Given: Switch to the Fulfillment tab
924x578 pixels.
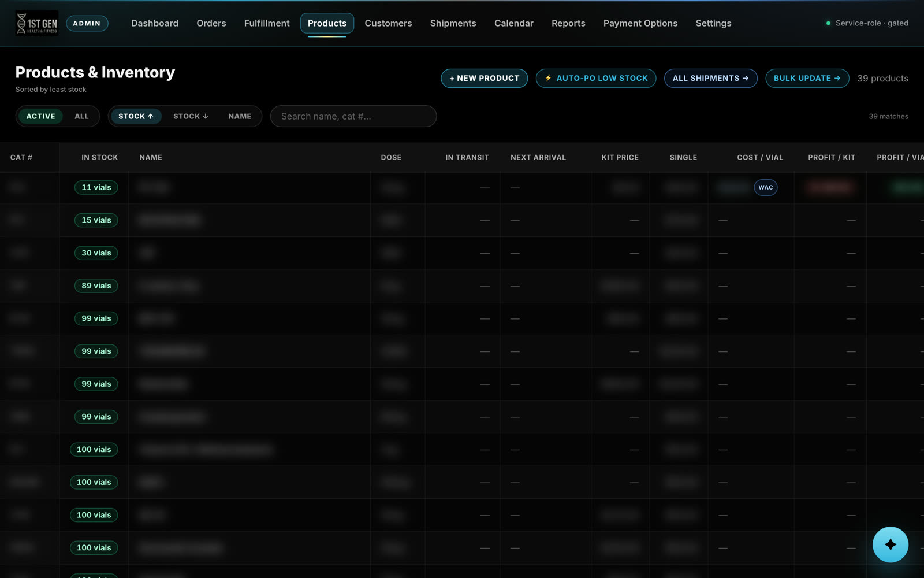Looking at the screenshot, I should [267, 23].
